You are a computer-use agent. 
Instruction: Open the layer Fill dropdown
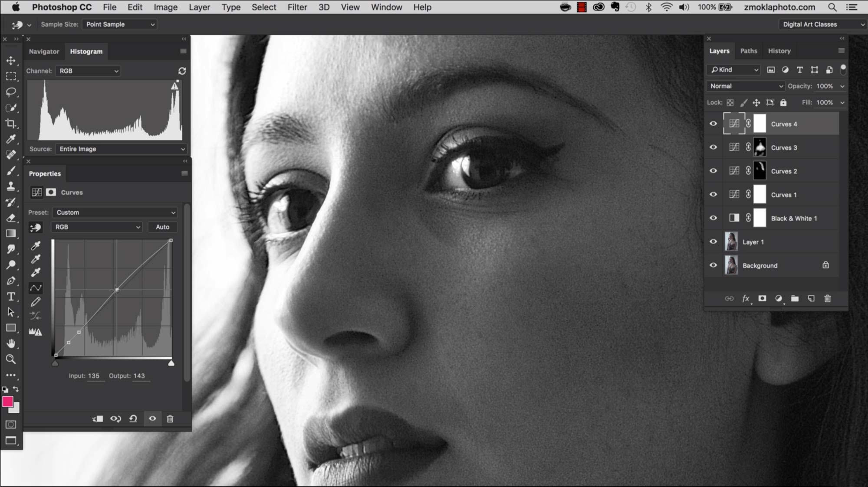click(x=842, y=103)
